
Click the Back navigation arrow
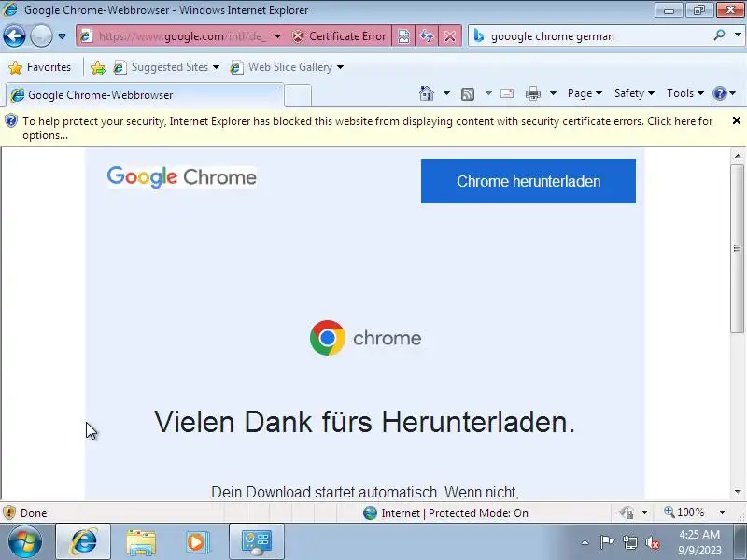[14, 36]
